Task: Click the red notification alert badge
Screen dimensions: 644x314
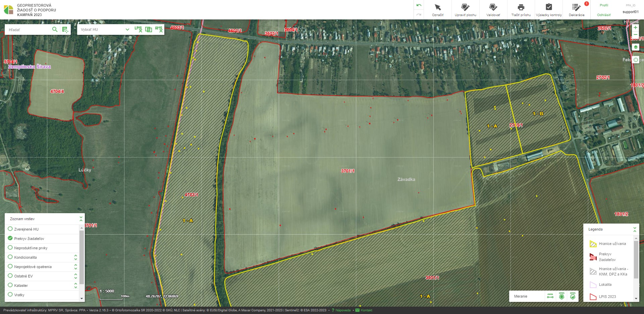Action: 586,4
